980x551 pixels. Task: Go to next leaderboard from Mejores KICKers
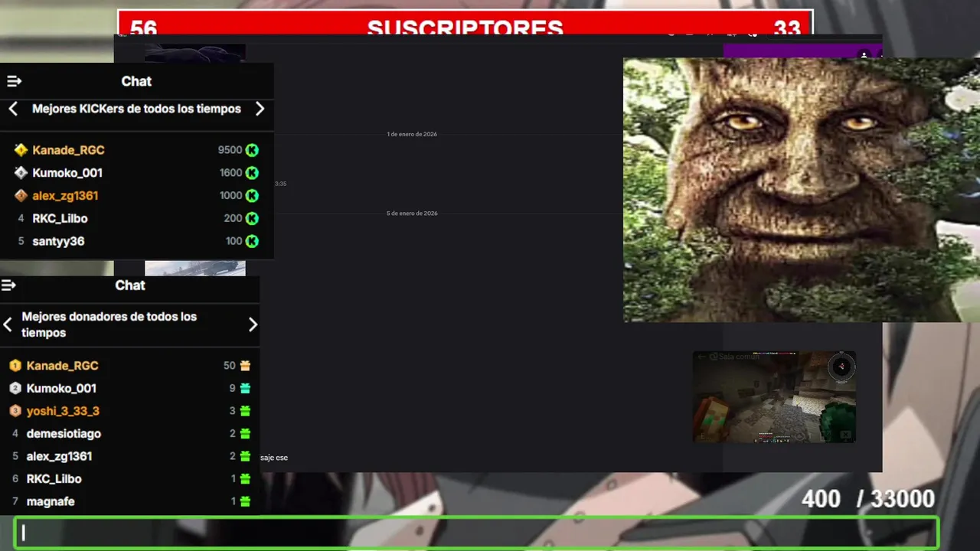click(x=260, y=109)
